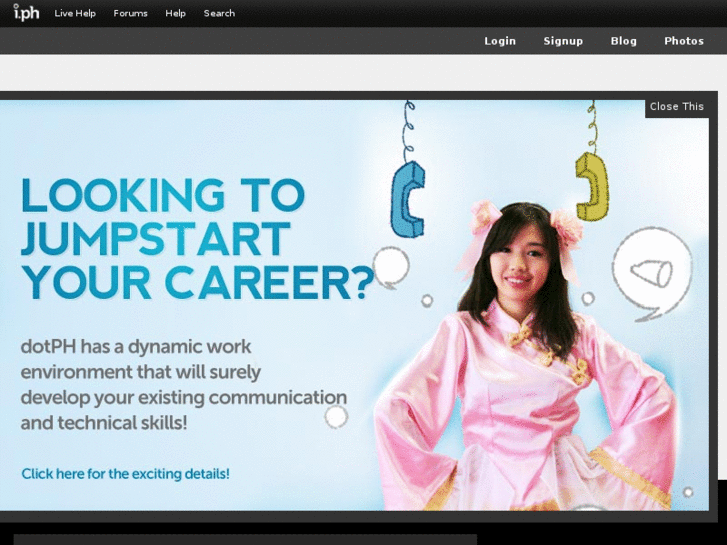
Task: Open Search in the top bar
Action: 219,13
